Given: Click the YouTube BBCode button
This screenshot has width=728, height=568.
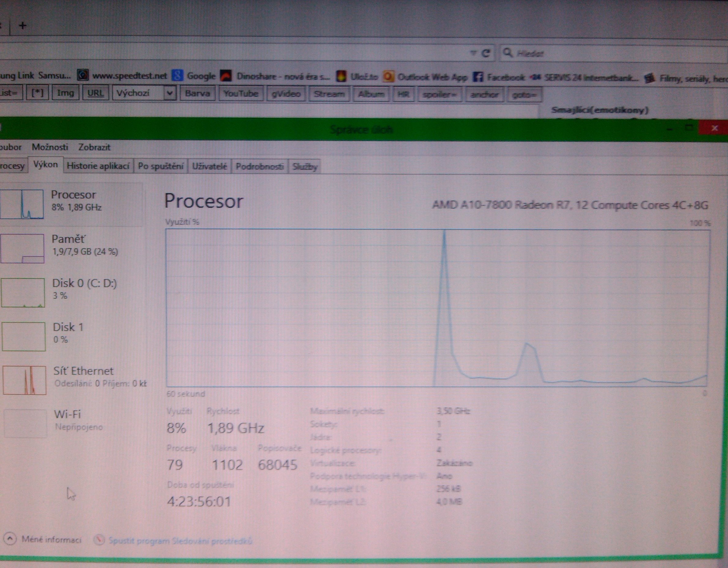Looking at the screenshot, I should pyautogui.click(x=241, y=94).
